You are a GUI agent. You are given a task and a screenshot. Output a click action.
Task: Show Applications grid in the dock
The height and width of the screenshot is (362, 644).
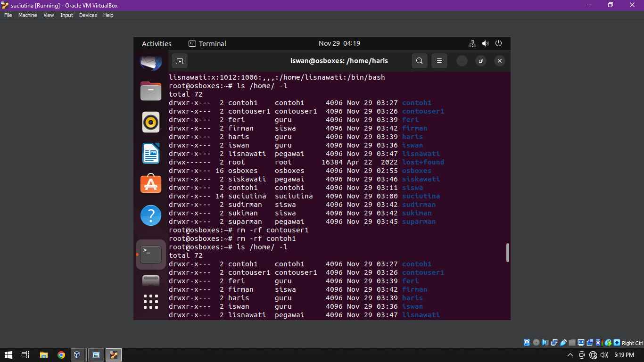tap(151, 302)
